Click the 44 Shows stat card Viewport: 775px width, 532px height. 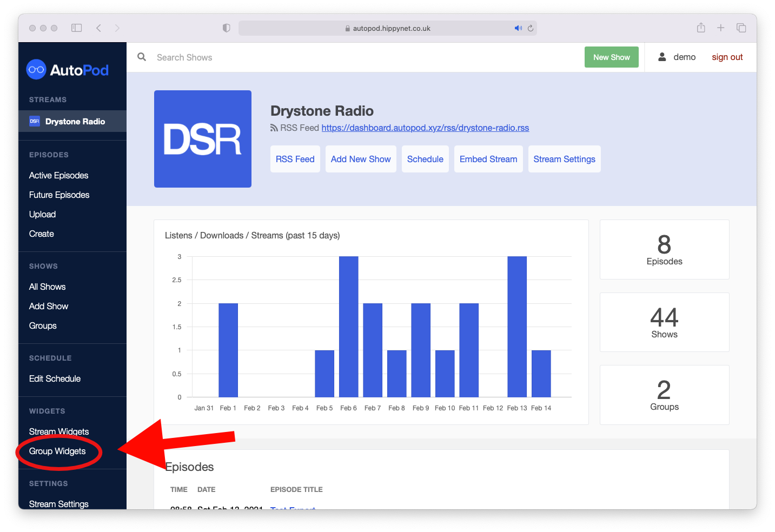pos(664,322)
